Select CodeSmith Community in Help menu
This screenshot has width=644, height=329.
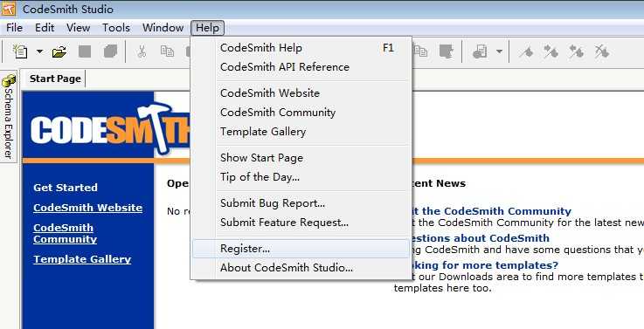pos(301,113)
